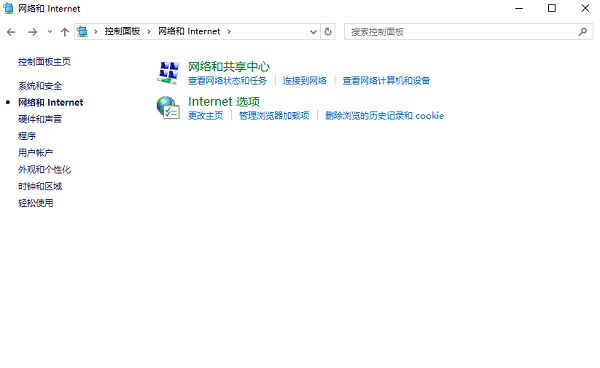Image resolution: width=600 pixels, height=368 pixels.
Task: Navigate up one level arrow
Action: (x=65, y=32)
